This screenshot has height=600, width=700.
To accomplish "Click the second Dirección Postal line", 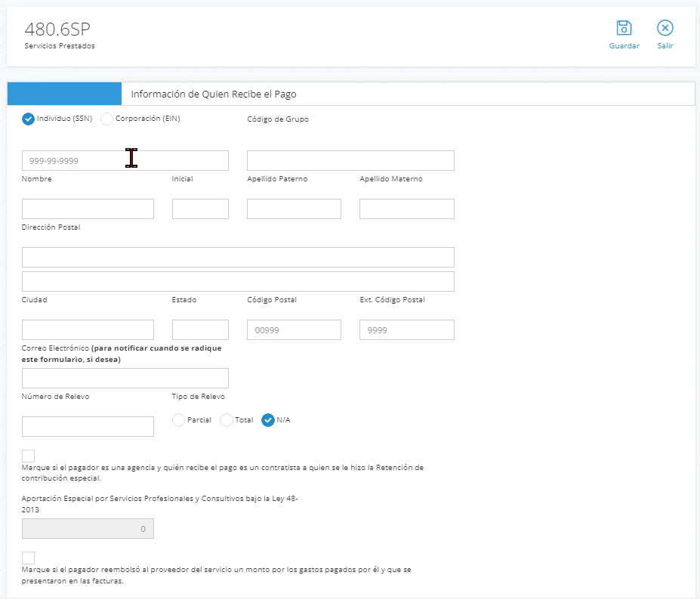I will coord(238,281).
